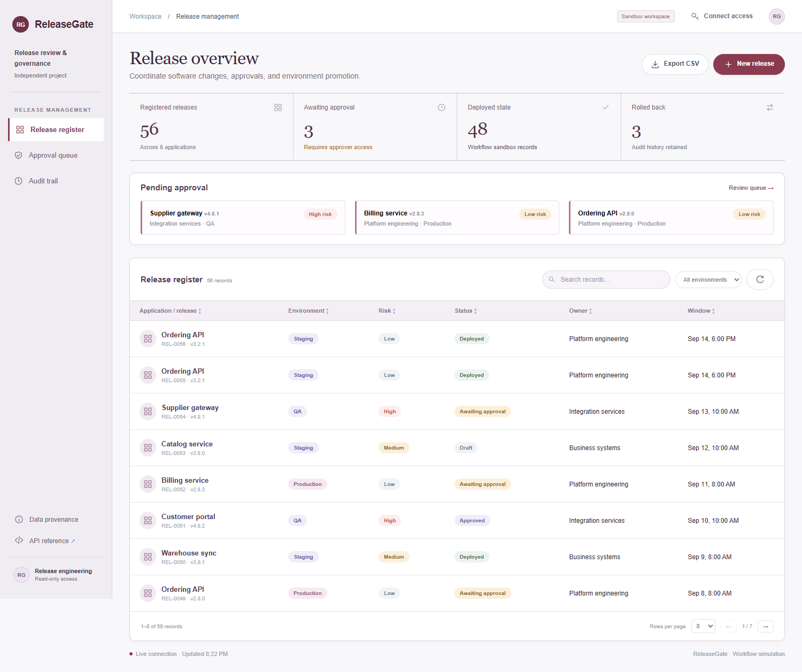Open the Audit trail section
Viewport: 802px width, 672px height.
pos(56,181)
